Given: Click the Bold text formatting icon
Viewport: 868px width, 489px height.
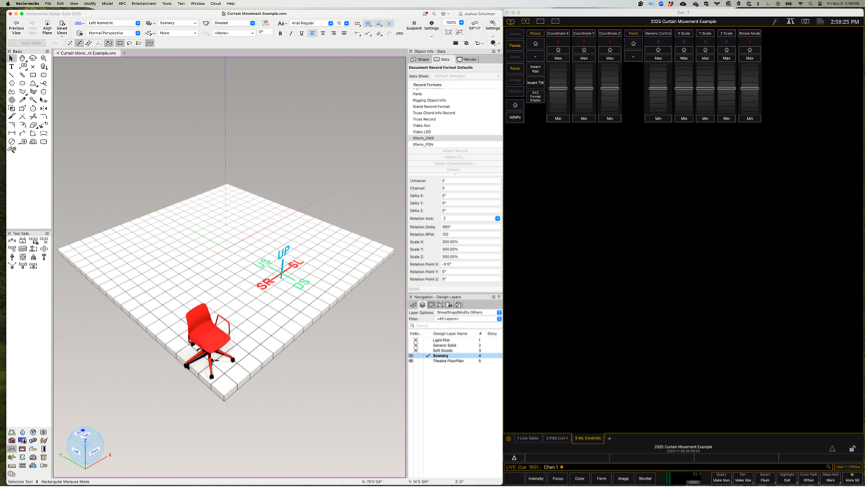Looking at the screenshot, I should click(280, 33).
